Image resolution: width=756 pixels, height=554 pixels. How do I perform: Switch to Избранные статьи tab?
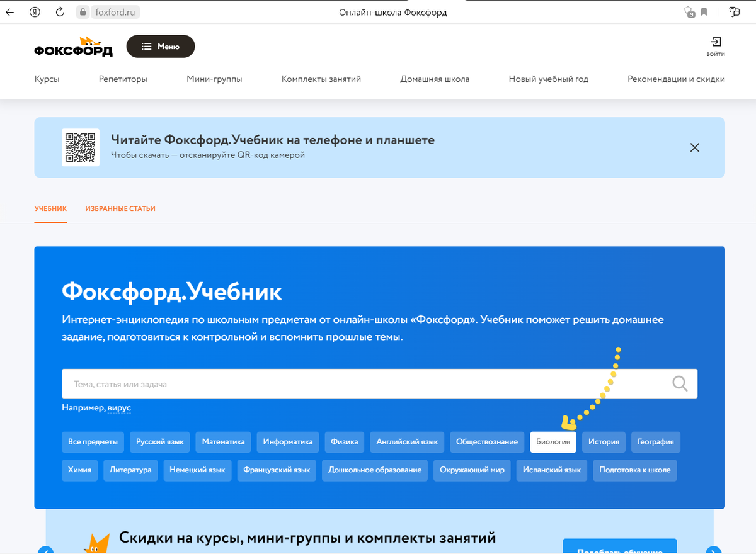[120, 208]
